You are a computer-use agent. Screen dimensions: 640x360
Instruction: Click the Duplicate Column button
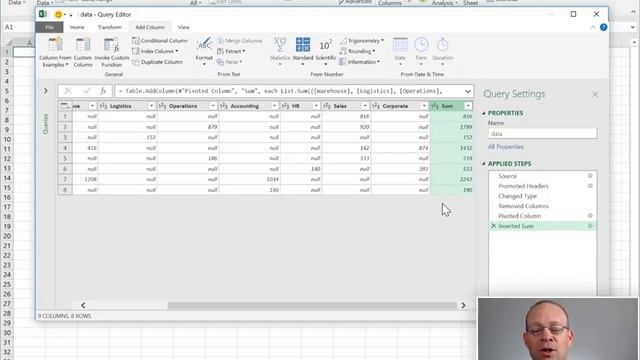(x=157, y=62)
